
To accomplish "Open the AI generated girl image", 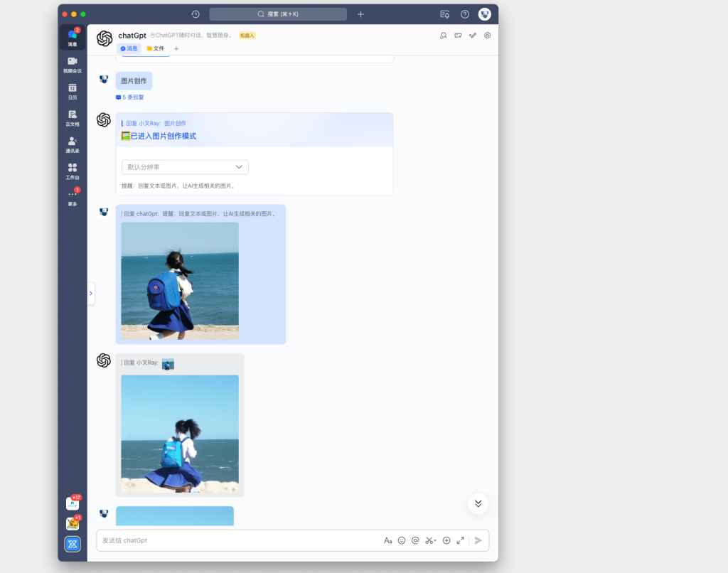I will pyautogui.click(x=180, y=434).
